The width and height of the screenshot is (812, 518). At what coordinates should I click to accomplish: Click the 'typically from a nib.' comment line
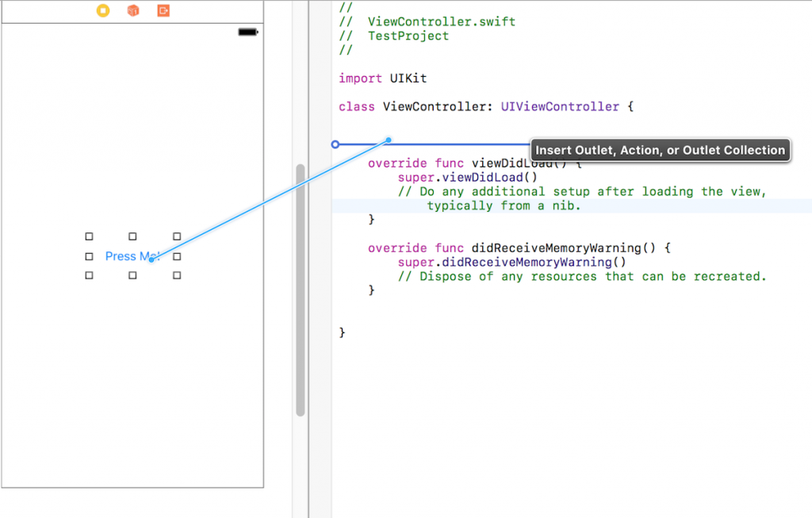coord(504,205)
